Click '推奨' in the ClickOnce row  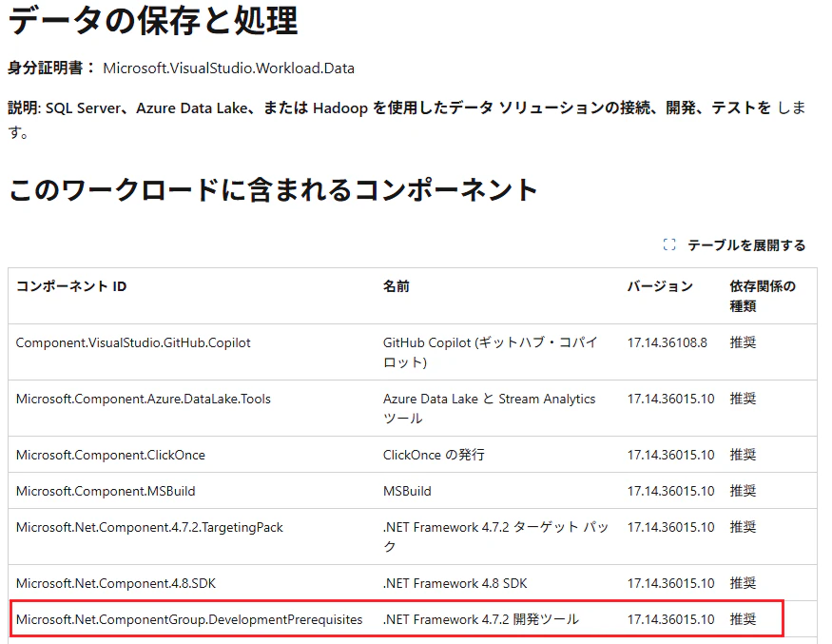tap(743, 456)
